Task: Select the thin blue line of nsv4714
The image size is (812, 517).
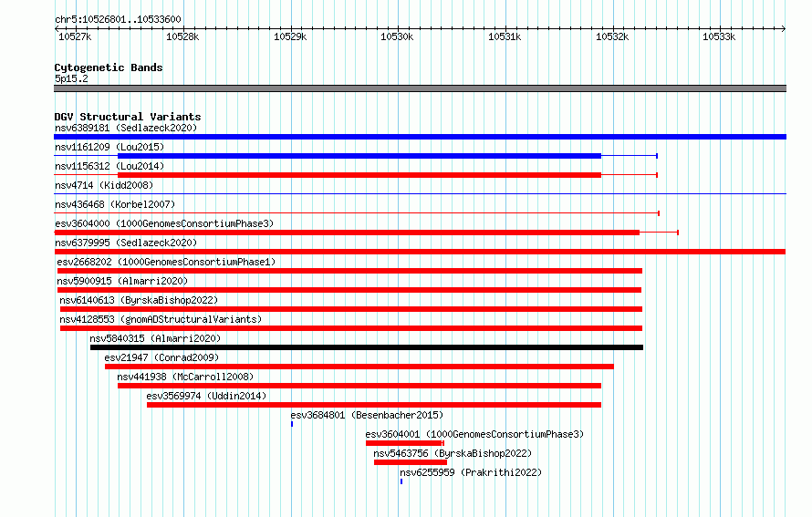Action: [x=420, y=194]
